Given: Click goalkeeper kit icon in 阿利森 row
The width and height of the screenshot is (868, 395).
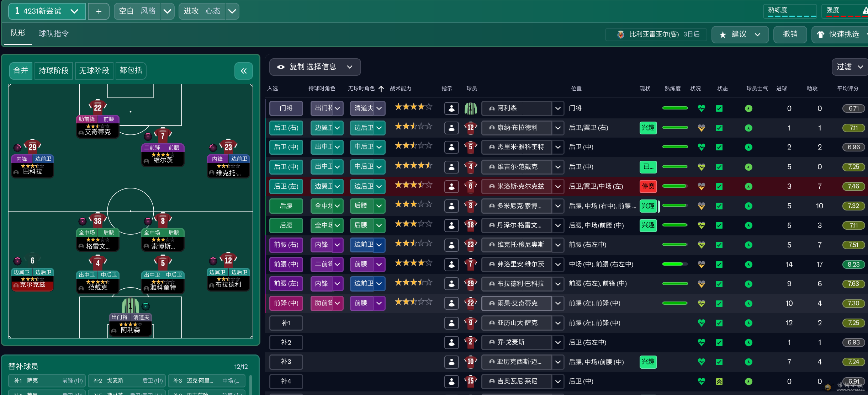Looking at the screenshot, I should point(471,108).
